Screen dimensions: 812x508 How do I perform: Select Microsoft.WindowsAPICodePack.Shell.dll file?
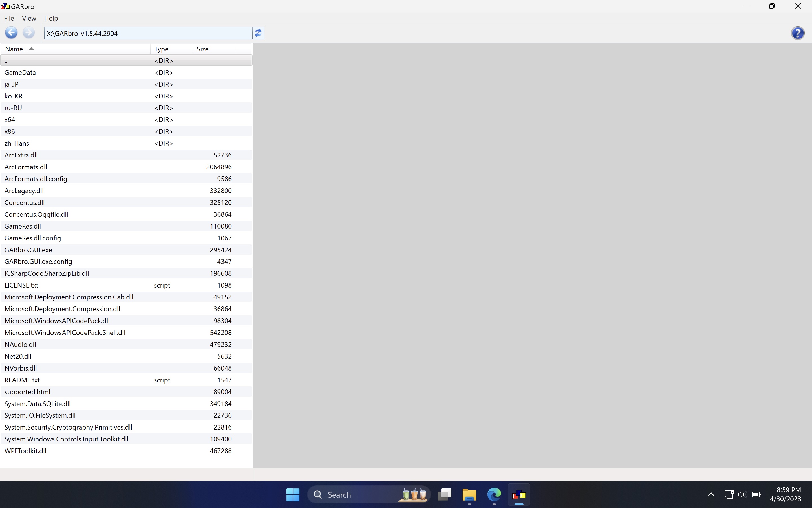[x=126, y=333]
